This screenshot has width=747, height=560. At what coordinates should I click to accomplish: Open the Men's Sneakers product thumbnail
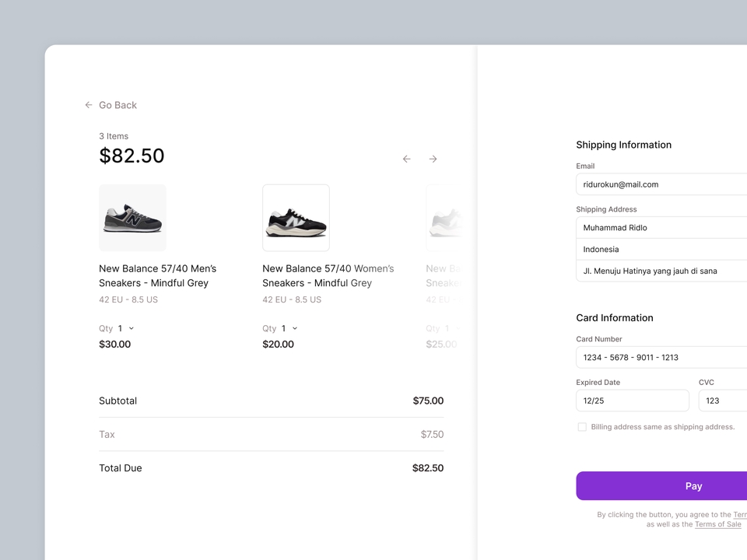[x=132, y=218]
